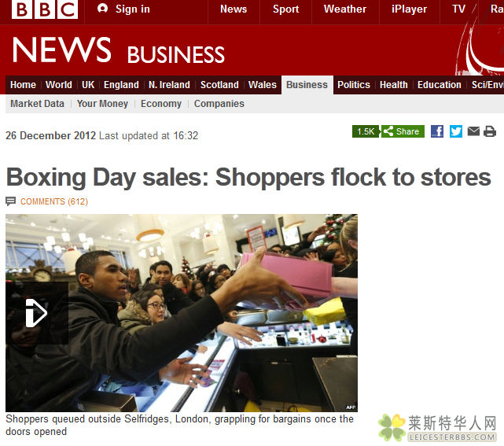504x446 pixels.
Task: Click the Sign in user icon
Action: coord(102,9)
